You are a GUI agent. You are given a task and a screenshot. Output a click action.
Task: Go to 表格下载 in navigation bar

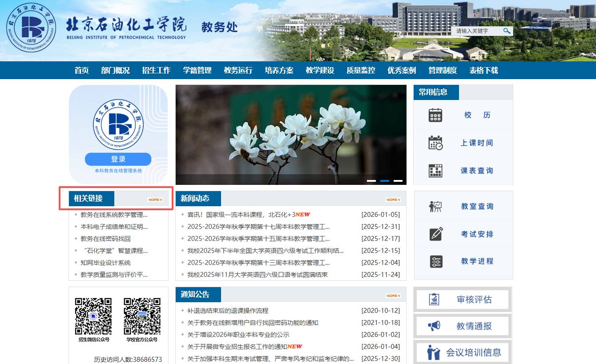point(483,70)
